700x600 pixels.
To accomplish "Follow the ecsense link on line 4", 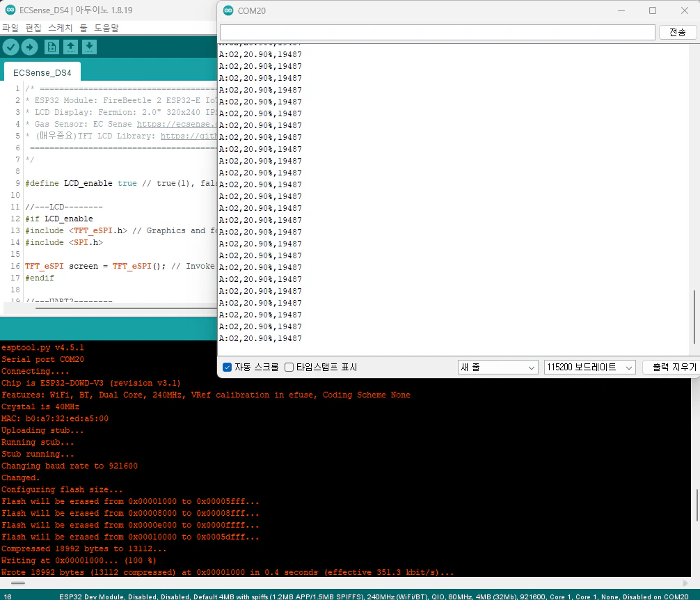I will click(x=177, y=124).
